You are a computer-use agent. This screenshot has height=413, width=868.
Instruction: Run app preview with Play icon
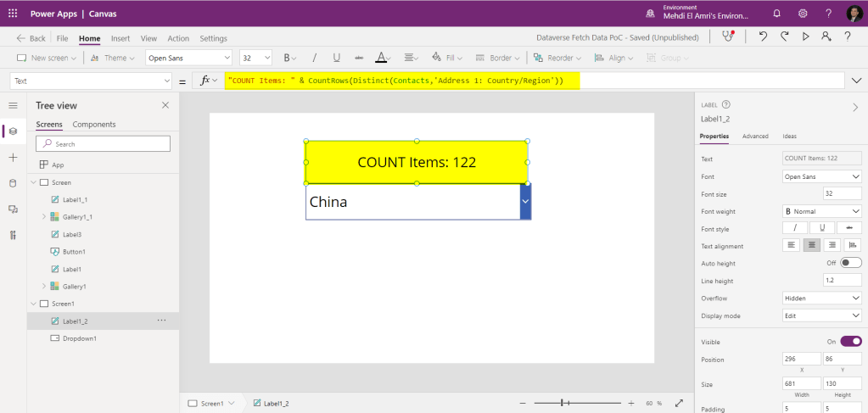(804, 37)
